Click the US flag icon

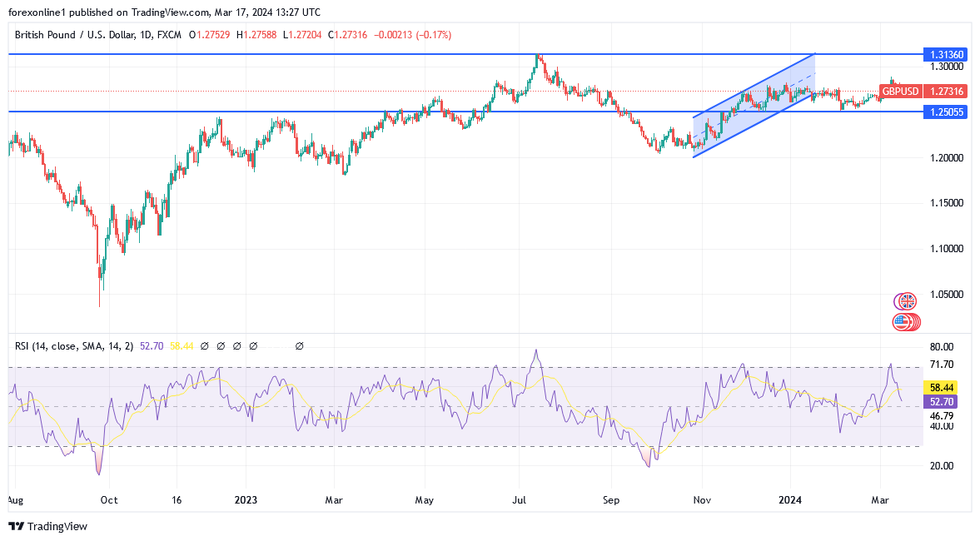click(901, 322)
